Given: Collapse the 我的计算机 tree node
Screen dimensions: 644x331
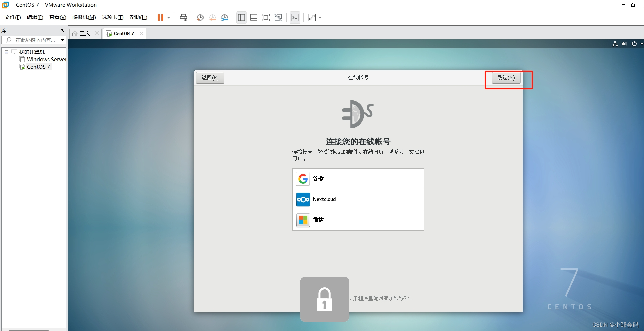Looking at the screenshot, I should (6, 52).
